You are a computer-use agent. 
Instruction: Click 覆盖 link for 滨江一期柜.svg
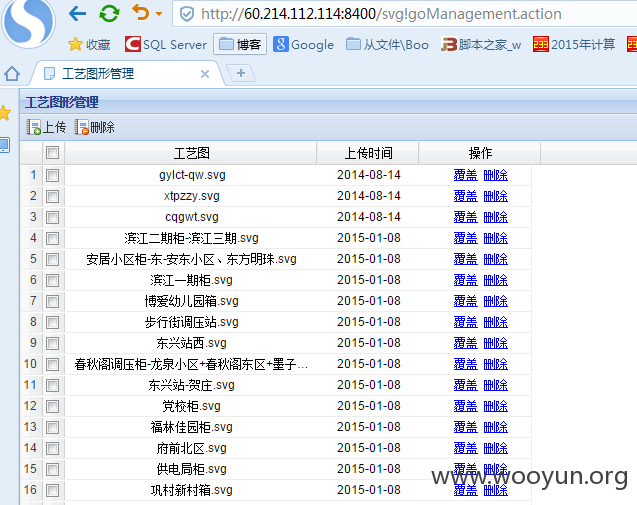point(465,280)
